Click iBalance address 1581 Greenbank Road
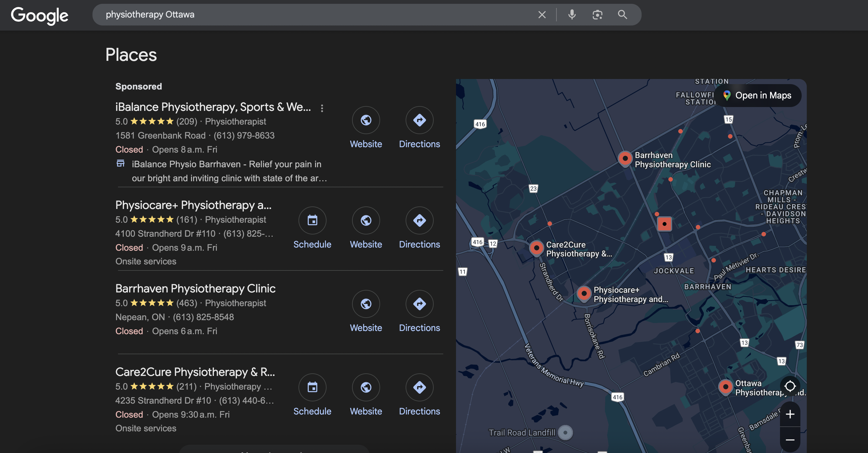 [160, 135]
